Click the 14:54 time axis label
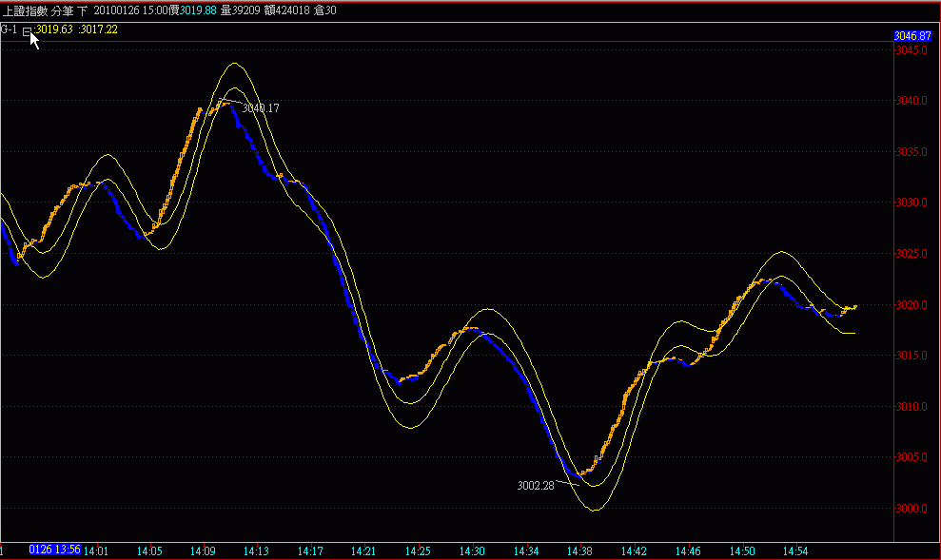This screenshot has height=560, width=941. pos(795,550)
